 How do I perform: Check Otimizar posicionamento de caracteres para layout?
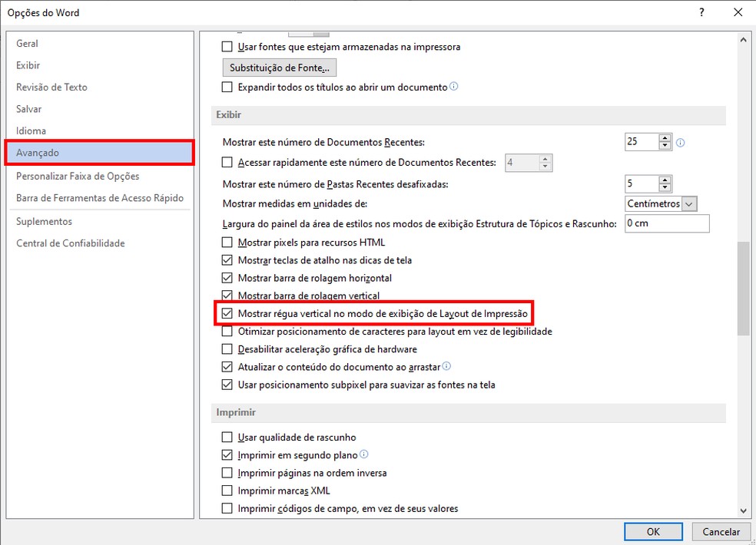pos(227,332)
